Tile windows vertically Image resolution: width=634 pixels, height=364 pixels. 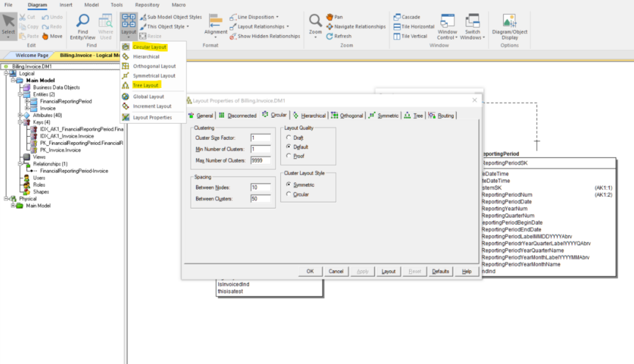click(410, 36)
